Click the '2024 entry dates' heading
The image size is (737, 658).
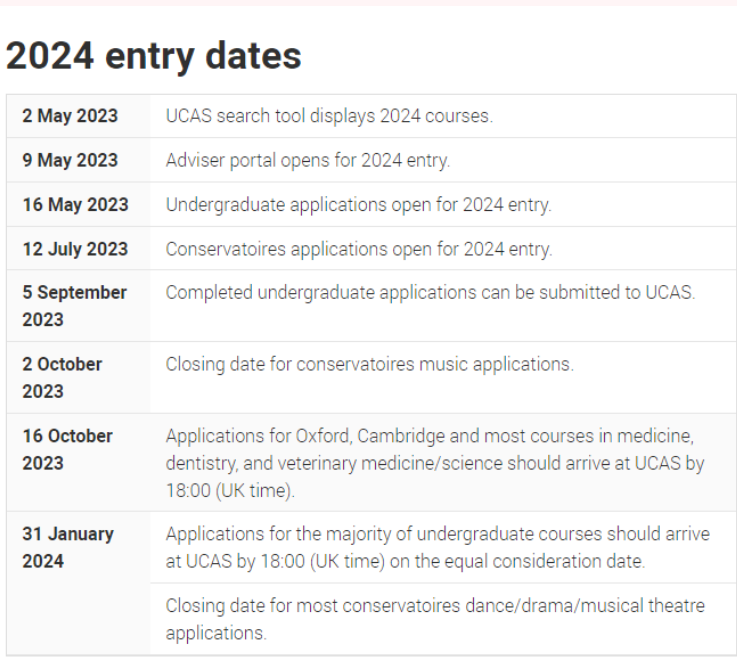point(154,56)
